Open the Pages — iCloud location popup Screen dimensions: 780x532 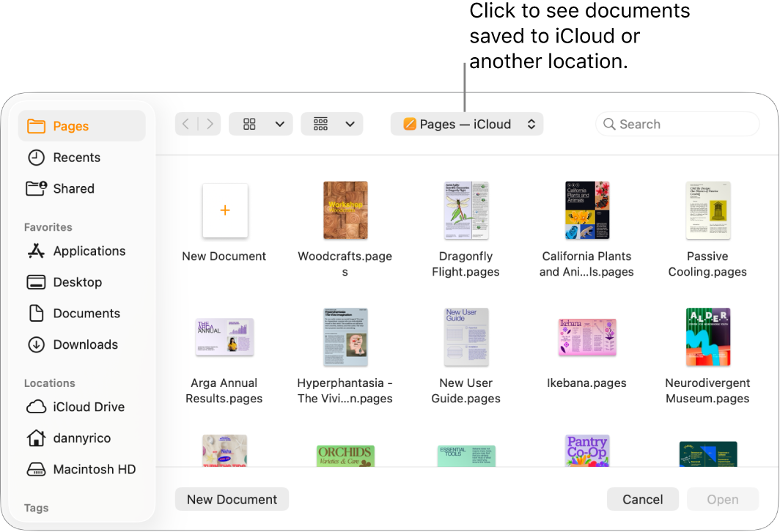click(467, 124)
